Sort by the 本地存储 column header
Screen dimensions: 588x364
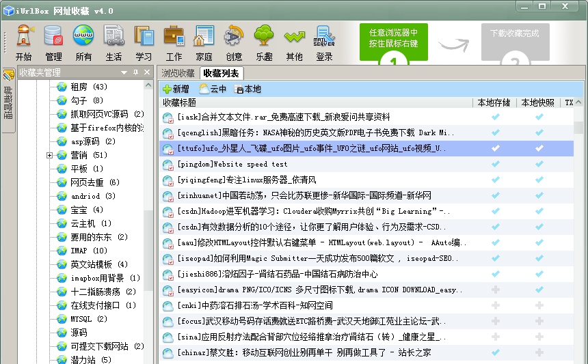[x=494, y=102]
